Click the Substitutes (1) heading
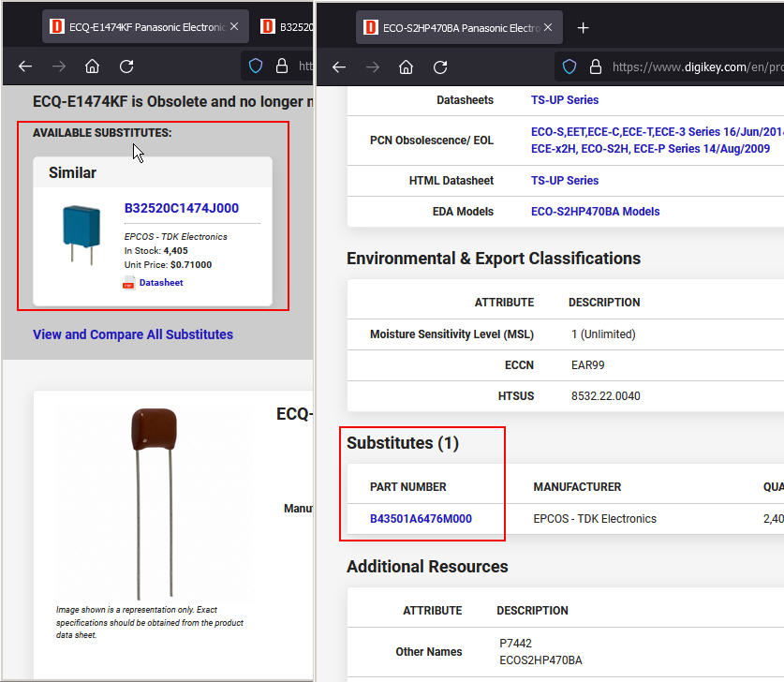Screen dimensions: 784x682 coord(403,443)
